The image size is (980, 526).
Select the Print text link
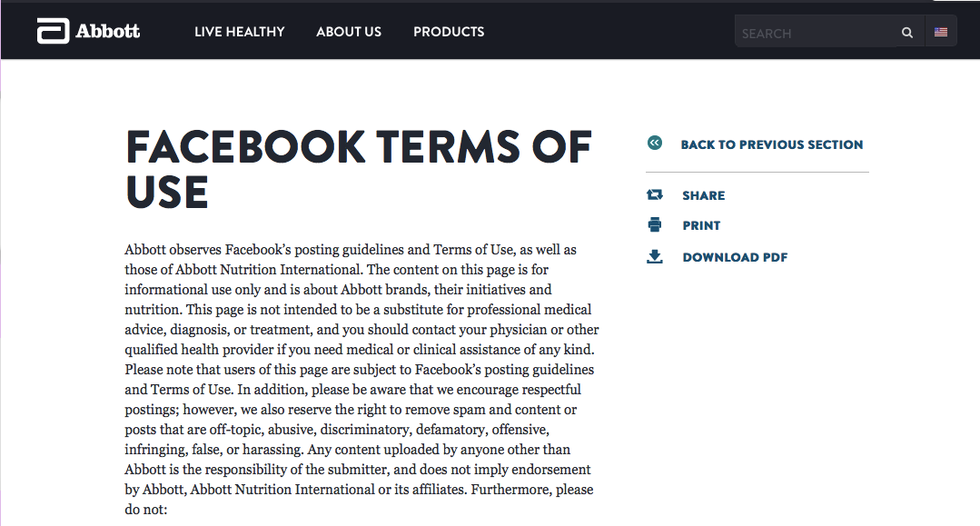(701, 225)
